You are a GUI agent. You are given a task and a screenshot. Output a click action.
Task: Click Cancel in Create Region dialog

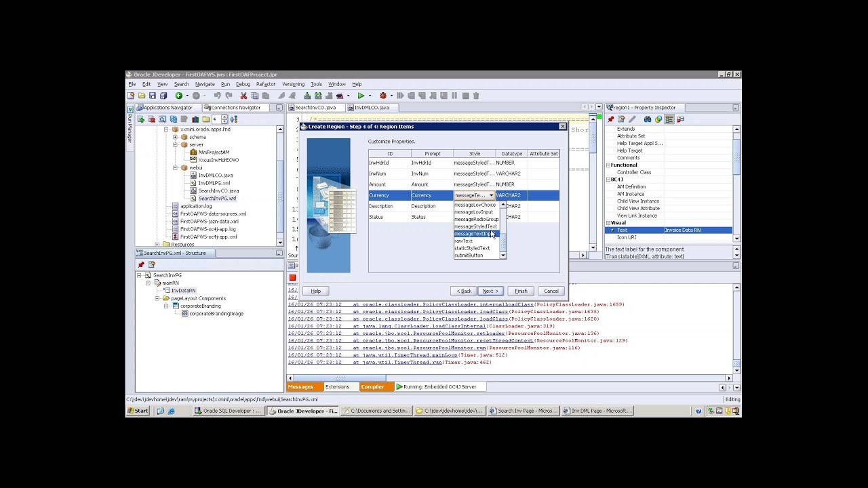[551, 291]
